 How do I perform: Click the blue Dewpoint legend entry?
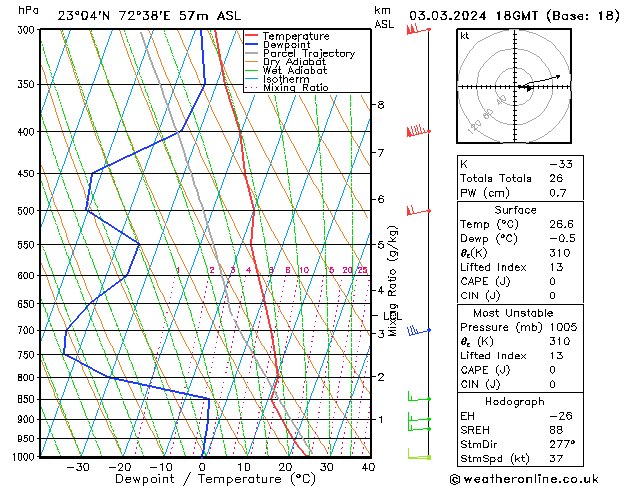pyautogui.click(x=278, y=45)
